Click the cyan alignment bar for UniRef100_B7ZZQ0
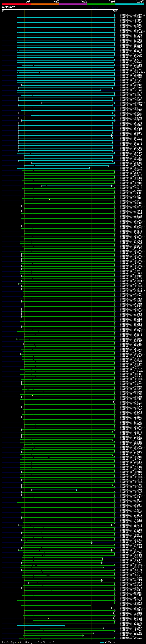Image resolution: width=146 pixels, height=644 pixels. (41, 626)
